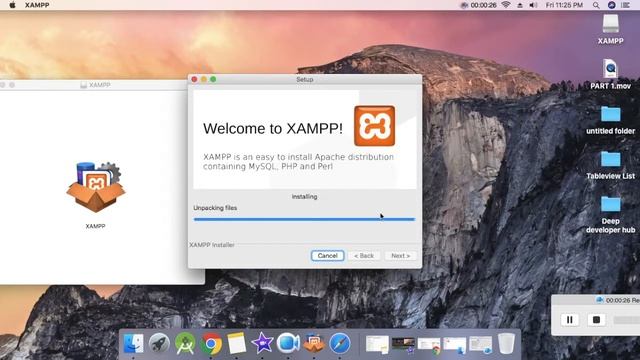Click the orange XAMPP logo in Setup

pyautogui.click(x=374, y=126)
